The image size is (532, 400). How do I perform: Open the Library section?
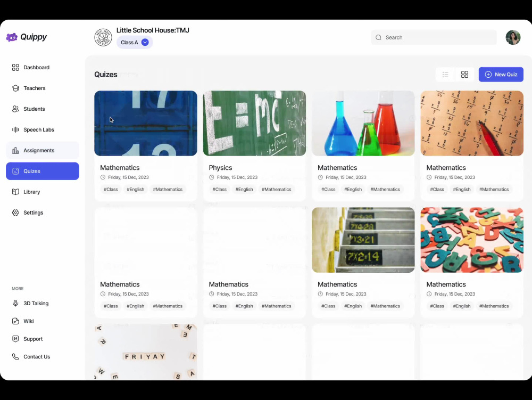point(43,192)
